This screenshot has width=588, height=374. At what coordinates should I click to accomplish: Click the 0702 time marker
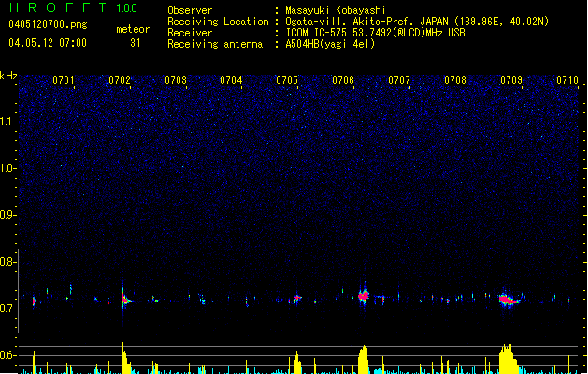point(120,80)
